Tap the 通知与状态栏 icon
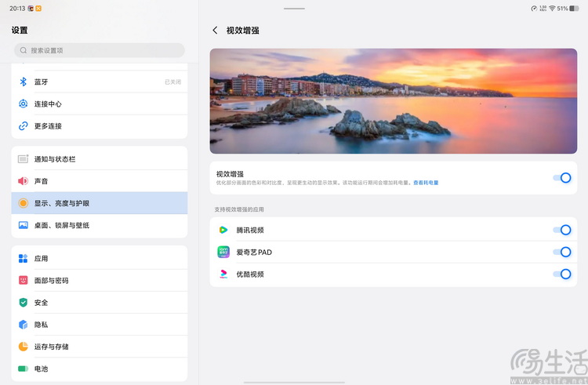The height and width of the screenshot is (385, 588). (x=24, y=159)
